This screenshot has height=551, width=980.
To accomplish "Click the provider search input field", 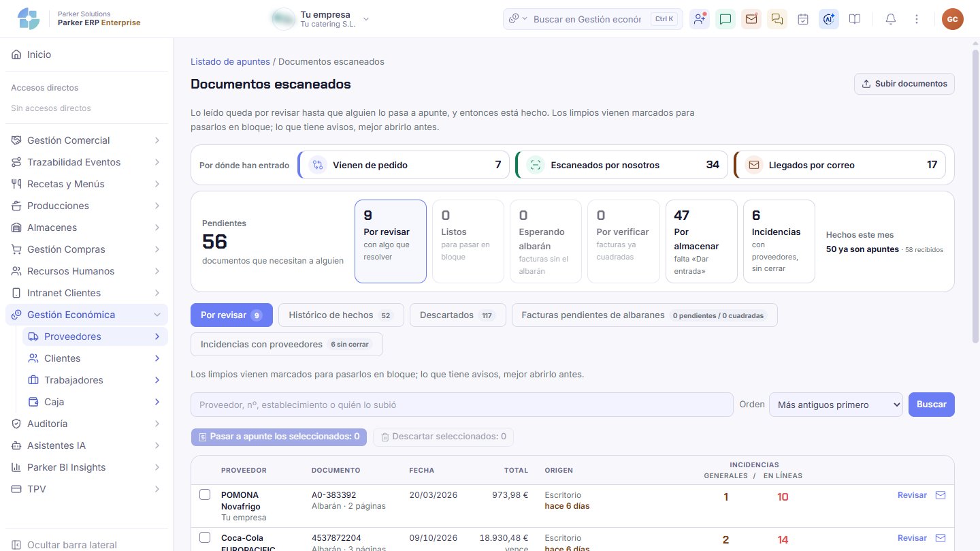I will 462,405.
